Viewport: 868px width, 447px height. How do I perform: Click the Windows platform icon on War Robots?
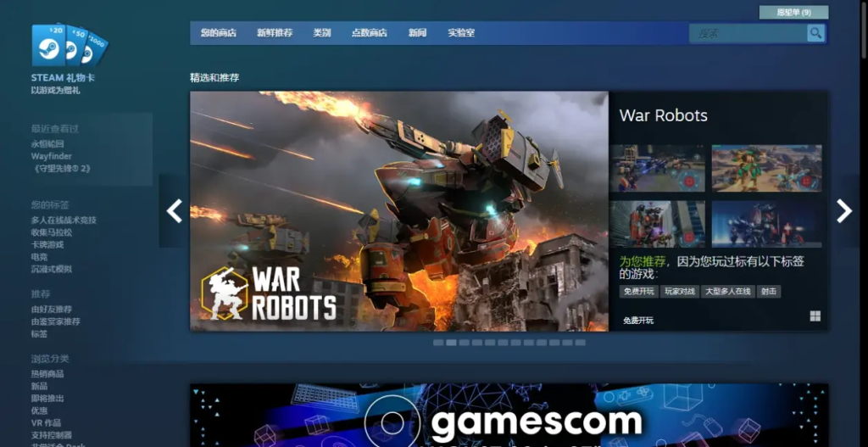(815, 316)
